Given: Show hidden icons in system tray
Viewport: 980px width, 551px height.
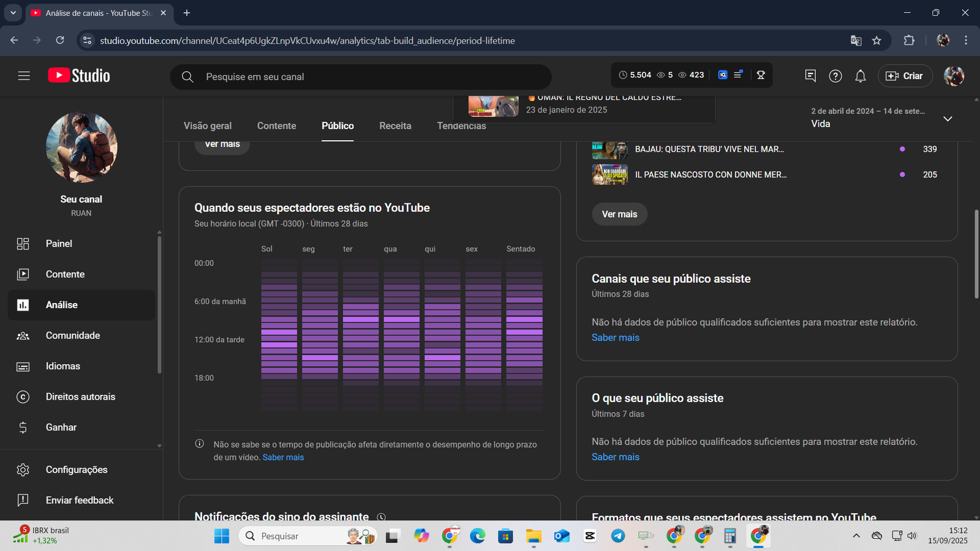Looking at the screenshot, I should click(856, 536).
